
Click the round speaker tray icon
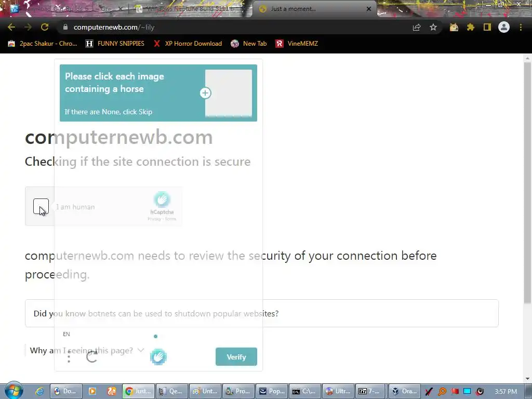coord(480,392)
